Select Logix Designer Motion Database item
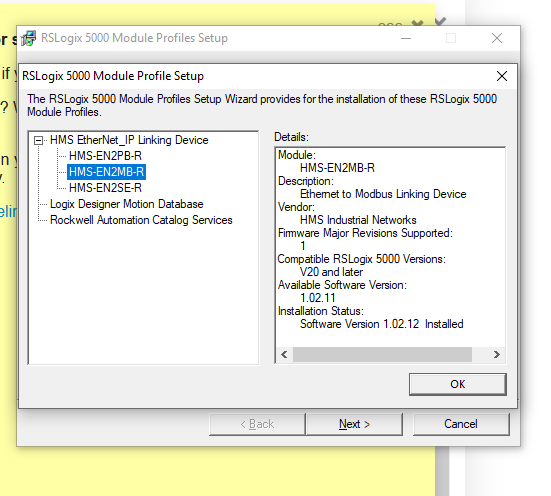Image resolution: width=551 pixels, height=496 pixels. coord(127,204)
